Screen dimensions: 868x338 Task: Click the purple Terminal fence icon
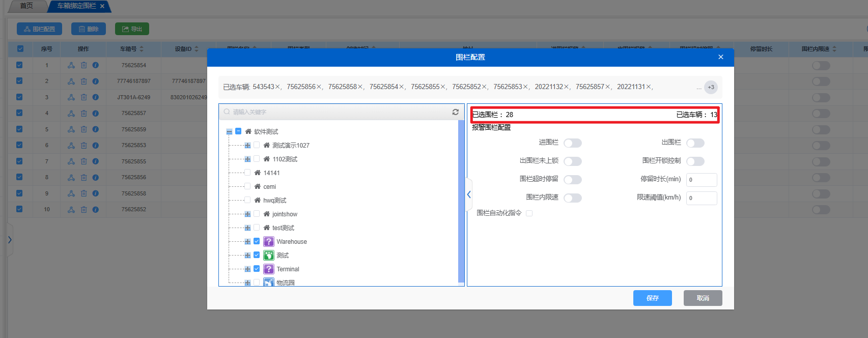(x=269, y=269)
